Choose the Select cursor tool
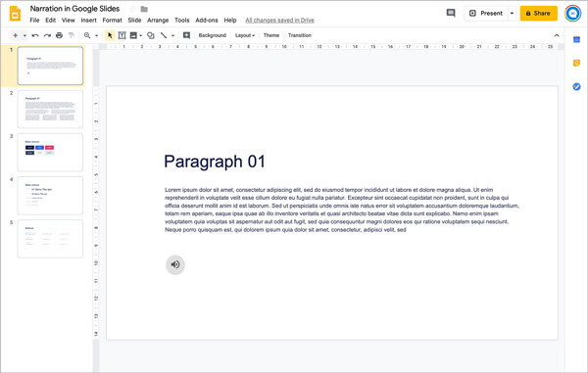The width and height of the screenshot is (588, 373). pyautogui.click(x=110, y=35)
